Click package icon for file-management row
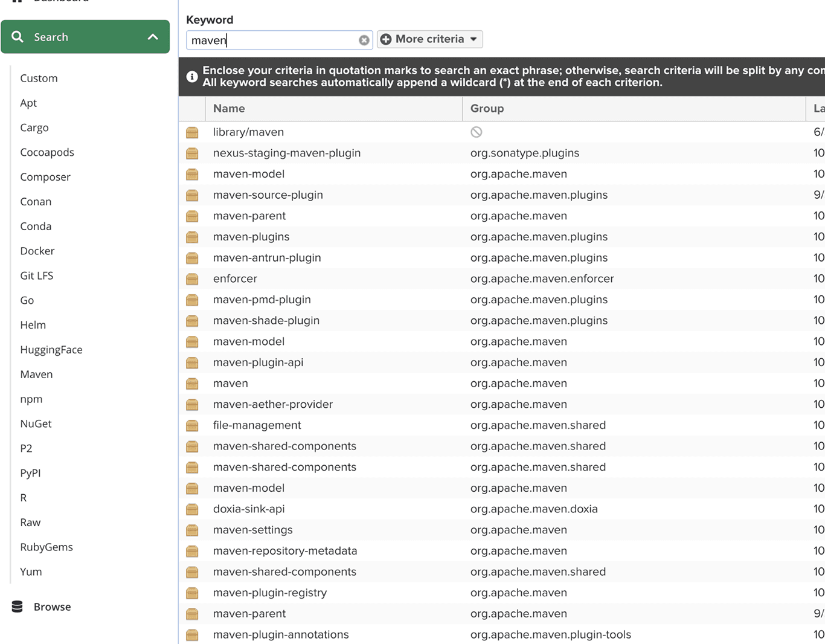 192,425
